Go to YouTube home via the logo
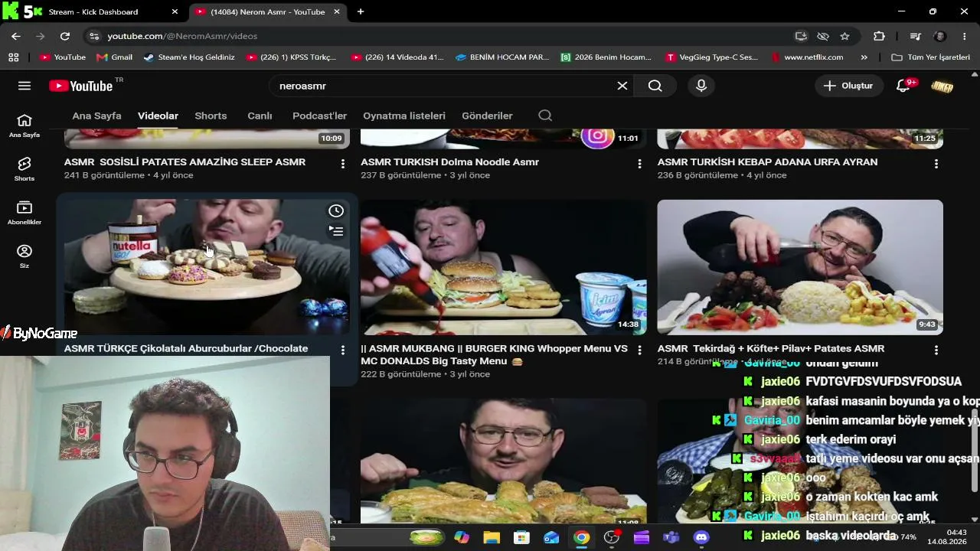The height and width of the screenshot is (551, 980). pyautogui.click(x=80, y=86)
